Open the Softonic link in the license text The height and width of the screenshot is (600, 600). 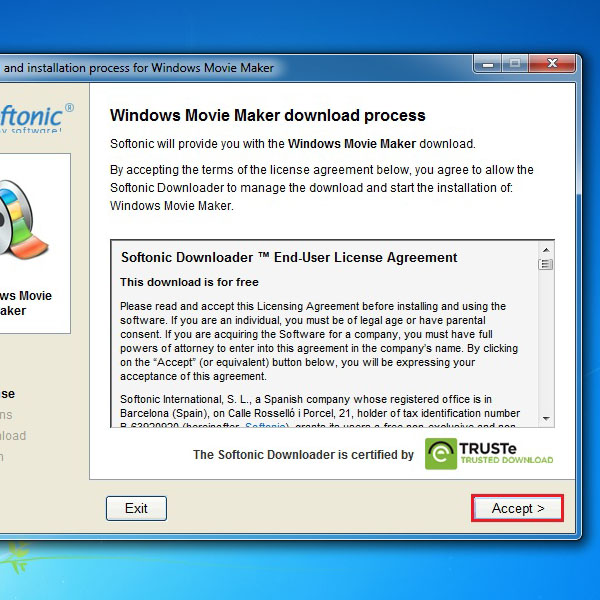tap(265, 425)
